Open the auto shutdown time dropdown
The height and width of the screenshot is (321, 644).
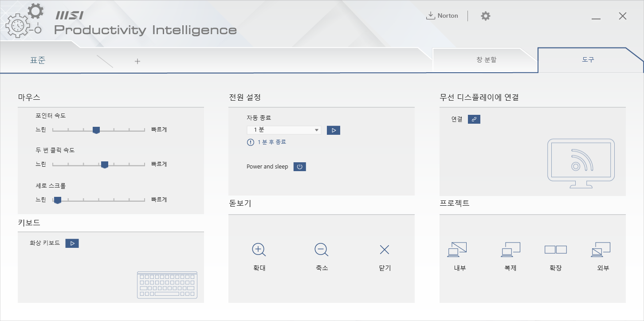(x=284, y=130)
